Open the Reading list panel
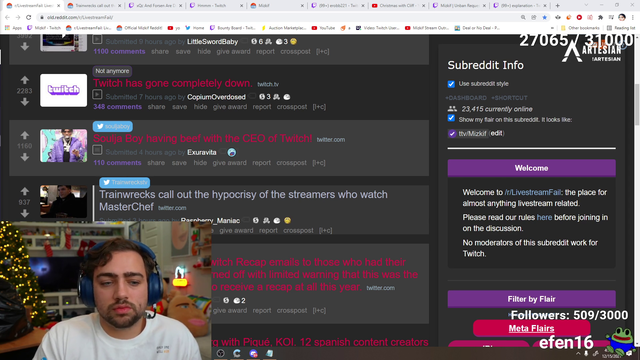Viewport: 640px width, 360px height. (621, 28)
